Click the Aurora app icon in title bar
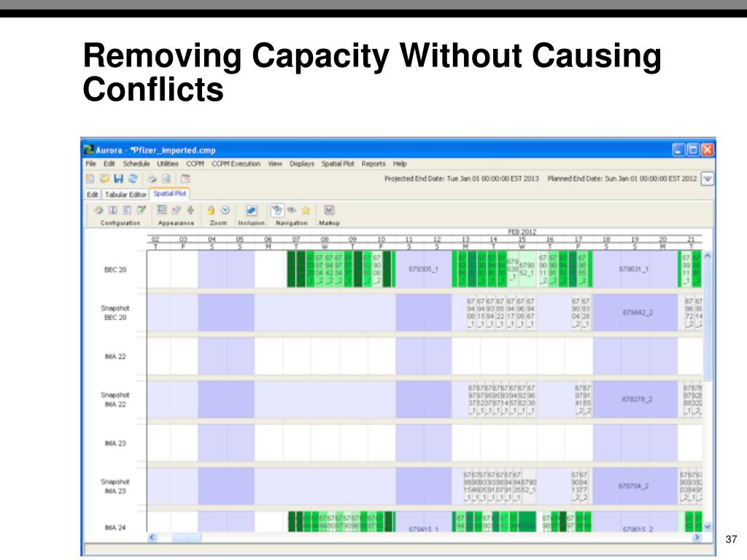The width and height of the screenshot is (747, 560). click(89, 150)
